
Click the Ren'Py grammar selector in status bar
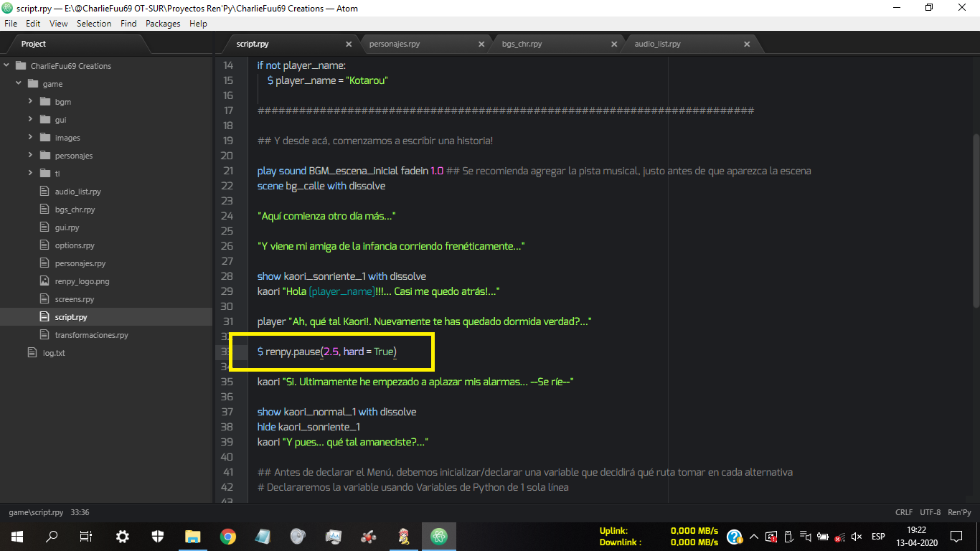(x=959, y=512)
